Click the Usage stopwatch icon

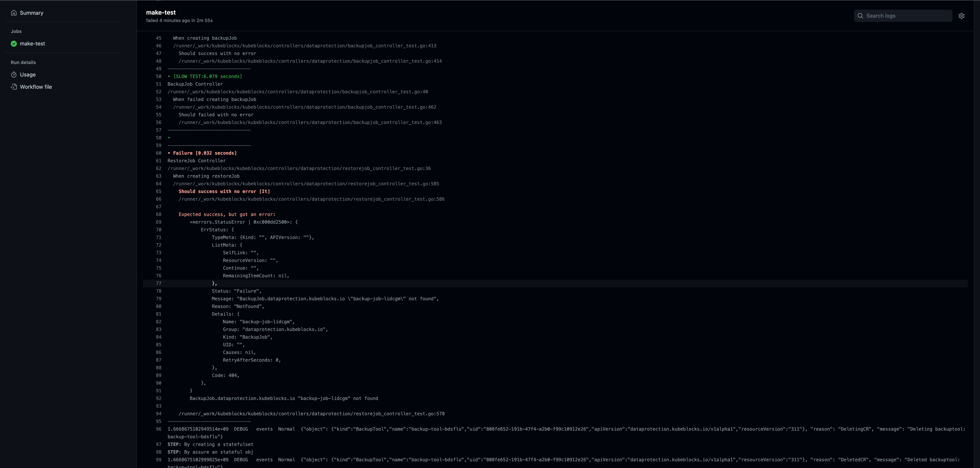point(14,75)
